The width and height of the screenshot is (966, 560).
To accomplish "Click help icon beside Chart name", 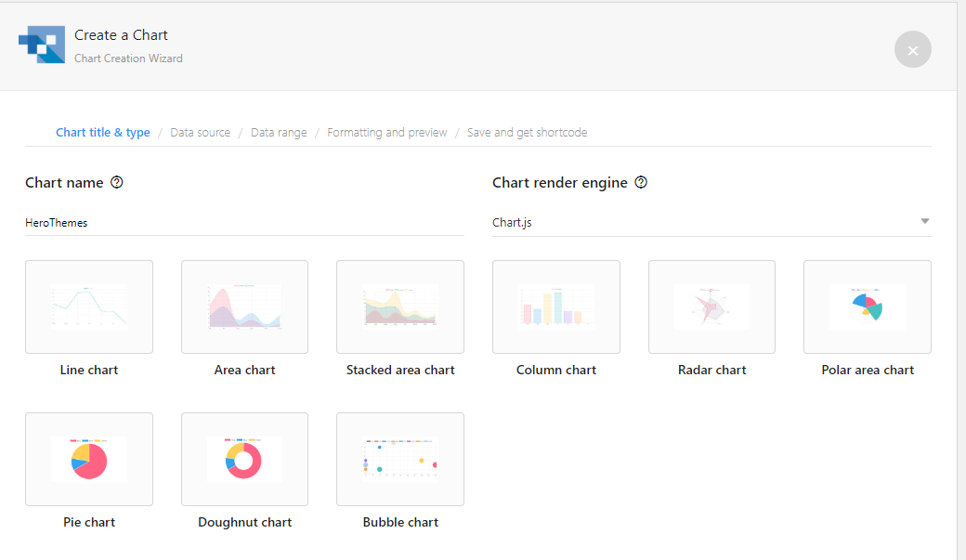I will pyautogui.click(x=117, y=183).
